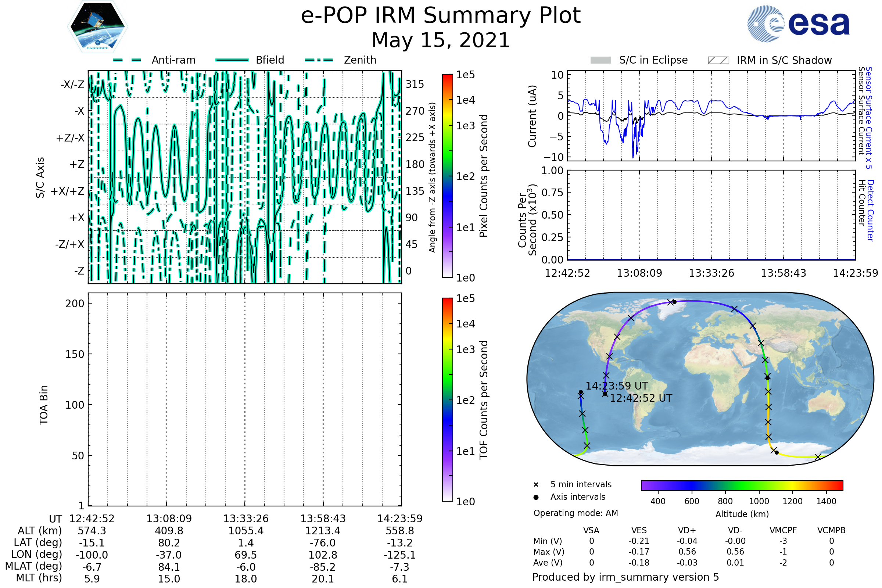Screen dimensions: 882x588
Task: Click the Altitude (km) rainbow colorbar
Action: click(x=742, y=485)
